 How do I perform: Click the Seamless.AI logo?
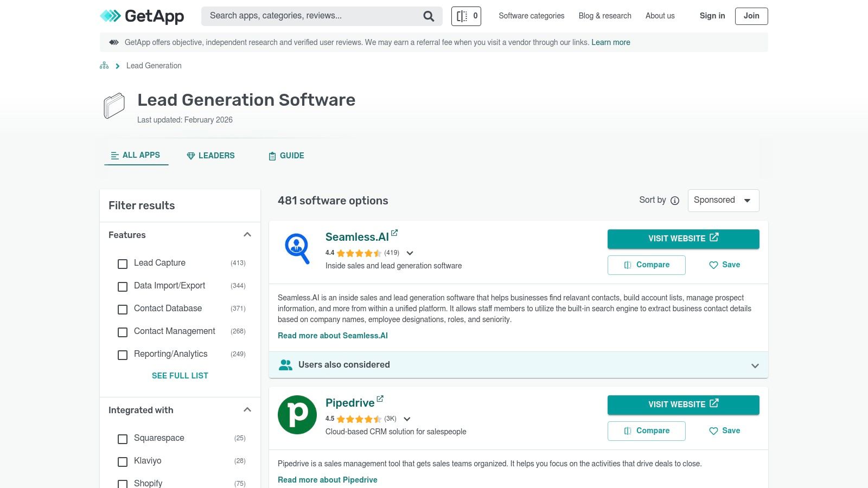[x=297, y=250]
